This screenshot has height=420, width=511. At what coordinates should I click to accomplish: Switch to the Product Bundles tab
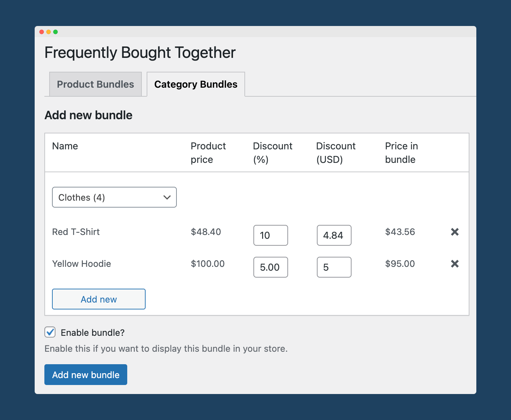coord(95,84)
